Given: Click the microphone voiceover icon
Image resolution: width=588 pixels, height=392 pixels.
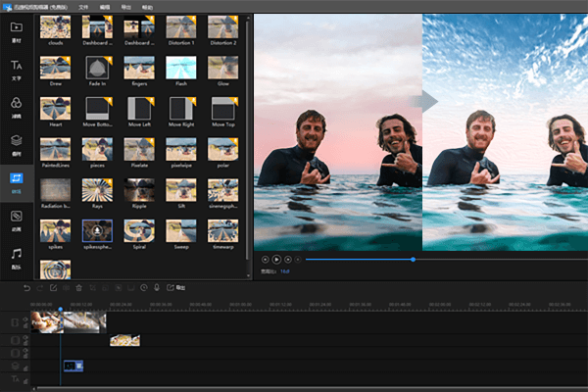Looking at the screenshot, I should tap(157, 288).
